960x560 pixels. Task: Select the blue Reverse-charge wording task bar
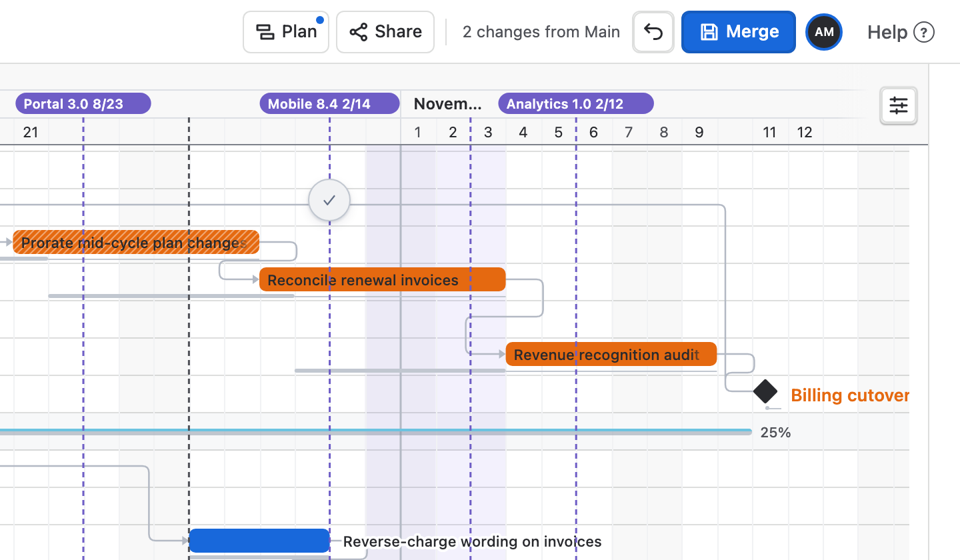tap(259, 541)
